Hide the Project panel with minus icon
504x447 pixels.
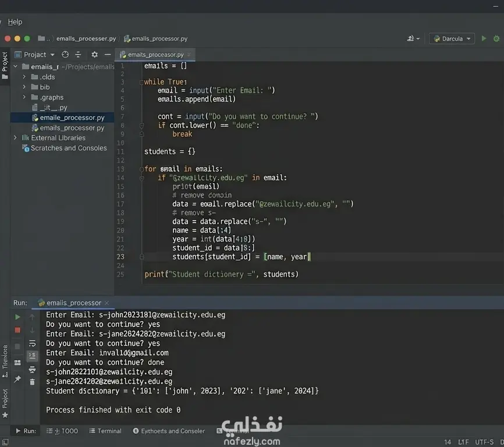pyautogui.click(x=108, y=55)
